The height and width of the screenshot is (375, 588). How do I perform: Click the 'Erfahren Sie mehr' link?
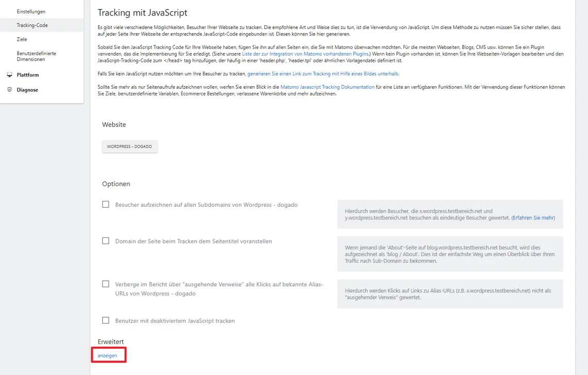point(533,218)
